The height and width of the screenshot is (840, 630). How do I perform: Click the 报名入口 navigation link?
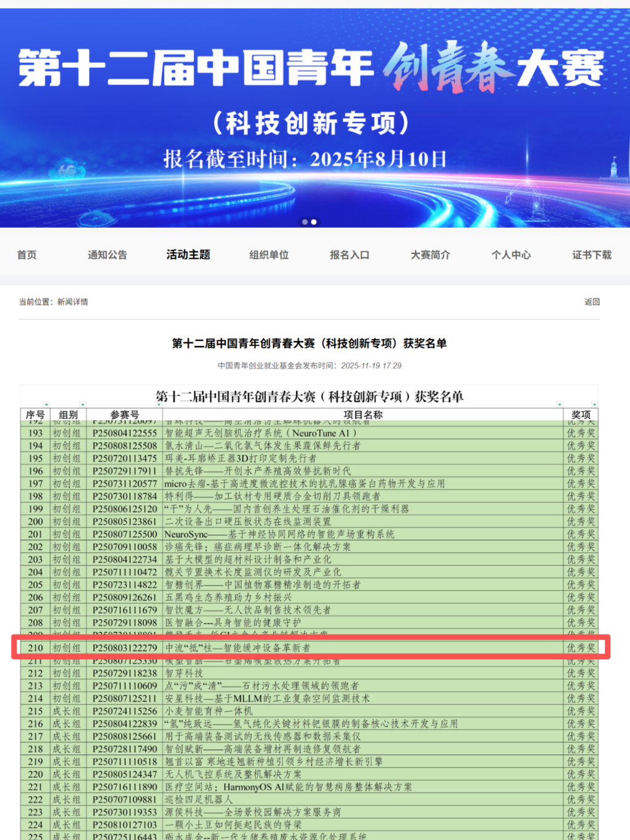click(x=349, y=255)
